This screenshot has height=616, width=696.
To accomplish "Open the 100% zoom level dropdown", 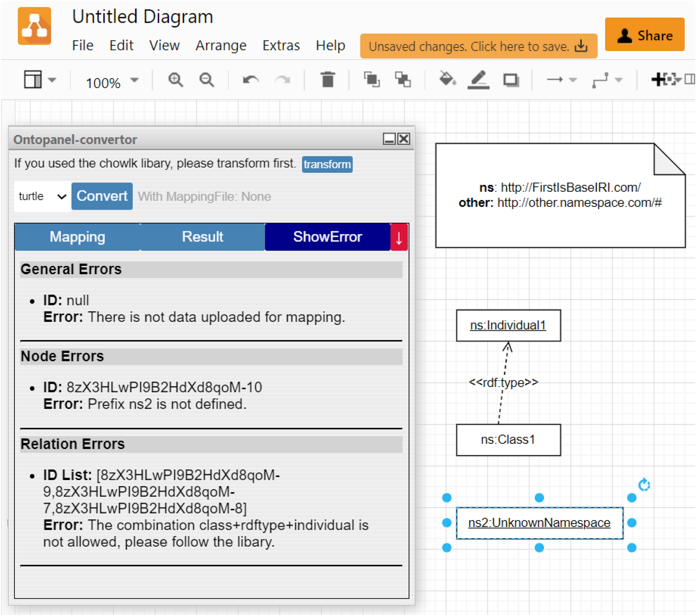I will coord(112,82).
